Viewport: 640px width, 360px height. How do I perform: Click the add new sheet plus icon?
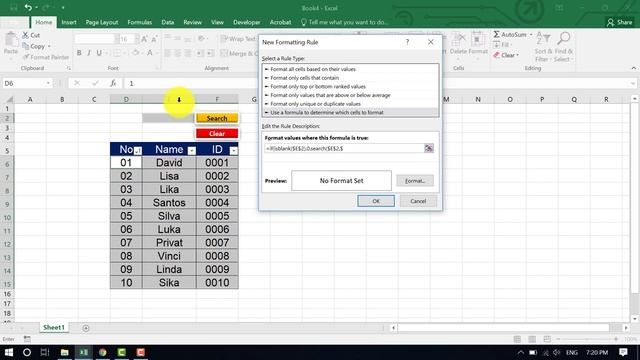click(x=86, y=328)
